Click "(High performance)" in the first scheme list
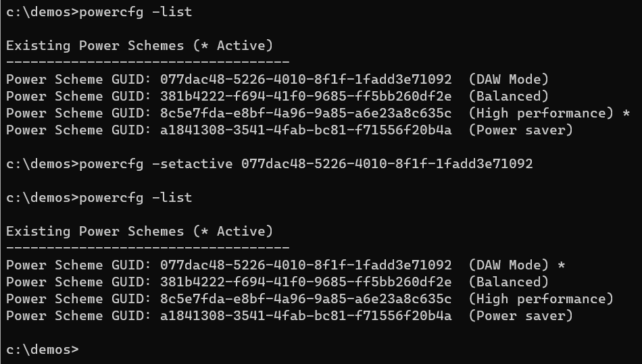Screen dimensions: 642x364 pos(541,113)
